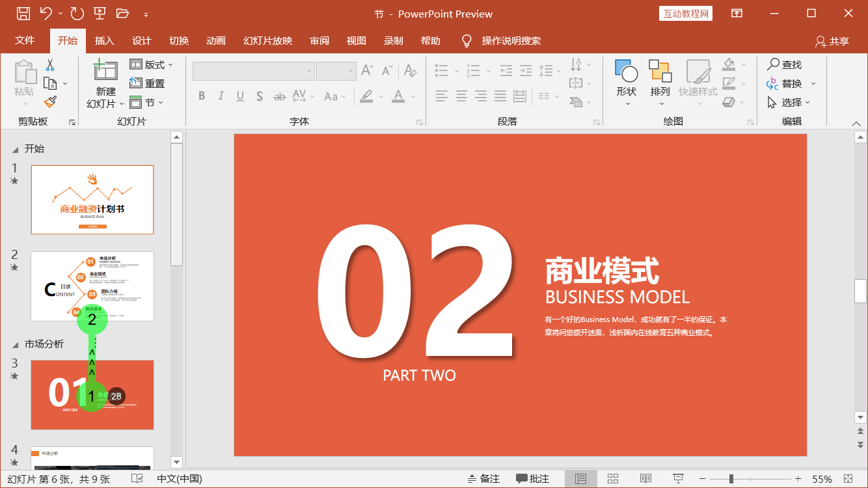Viewport: 868px width, 488px height.
Task: Zoom in with the plus button
Action: pyautogui.click(x=798, y=479)
